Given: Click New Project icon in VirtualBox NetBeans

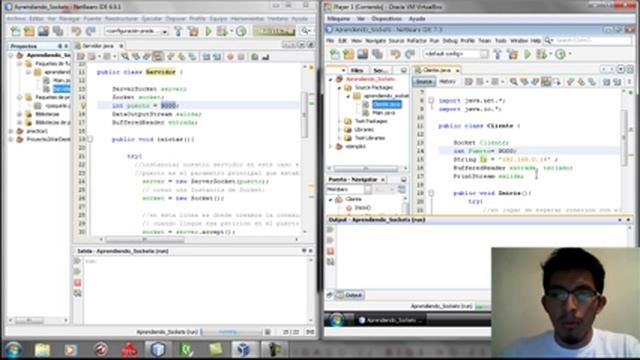Looking at the screenshot, I should (x=349, y=54).
